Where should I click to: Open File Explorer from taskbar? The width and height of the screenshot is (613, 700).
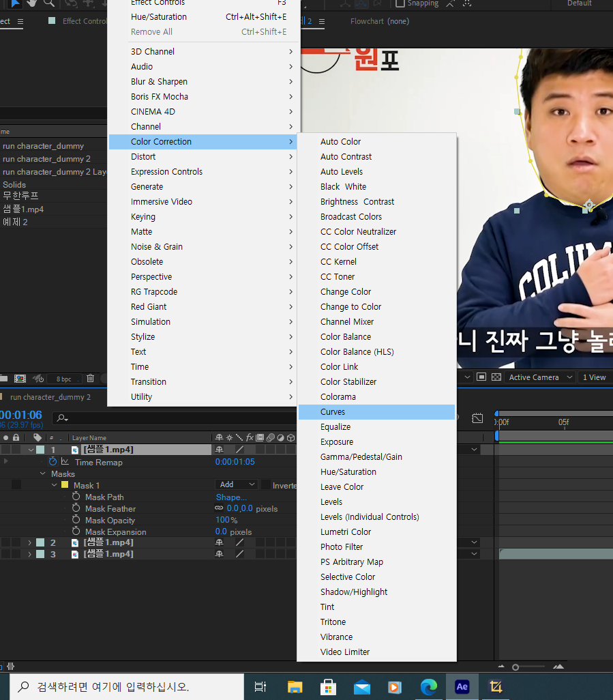point(295,686)
